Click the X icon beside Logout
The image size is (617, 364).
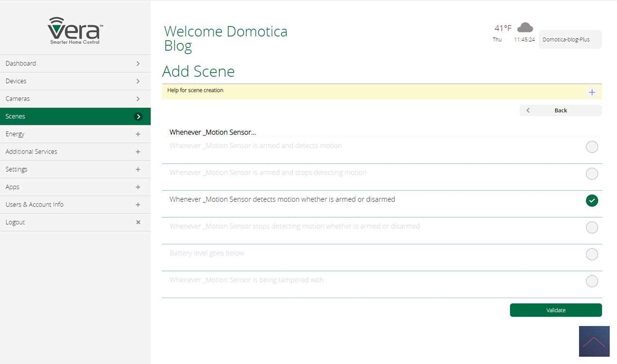138,222
